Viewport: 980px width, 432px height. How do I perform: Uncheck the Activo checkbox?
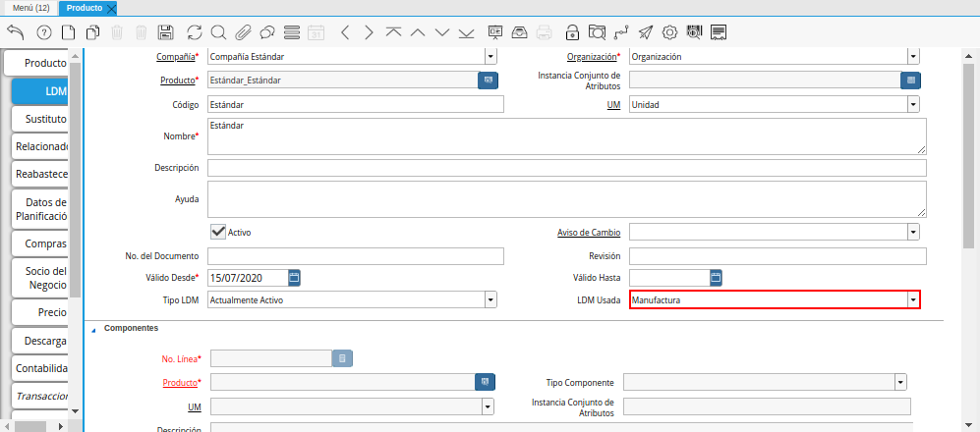coord(218,232)
